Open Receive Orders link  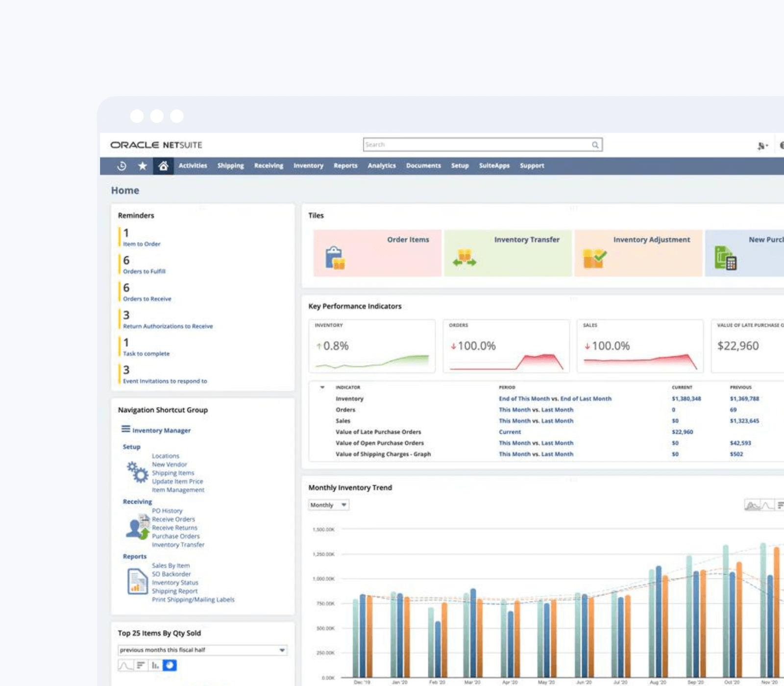coord(173,519)
